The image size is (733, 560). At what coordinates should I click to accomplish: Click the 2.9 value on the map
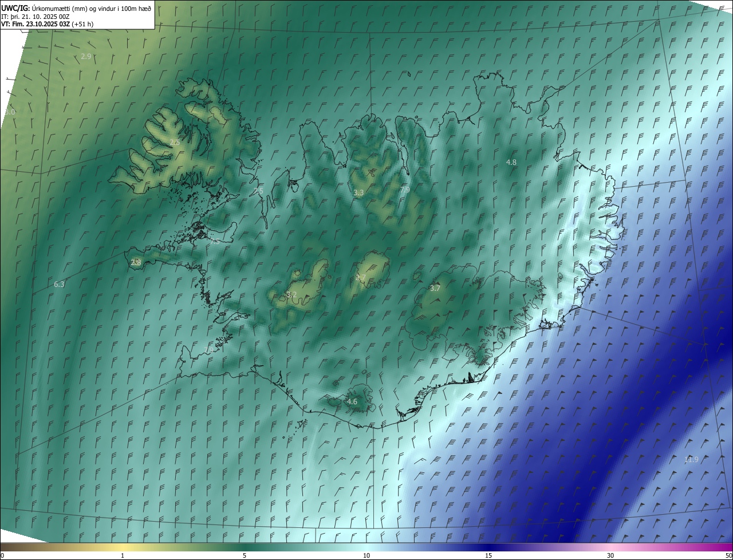click(86, 56)
